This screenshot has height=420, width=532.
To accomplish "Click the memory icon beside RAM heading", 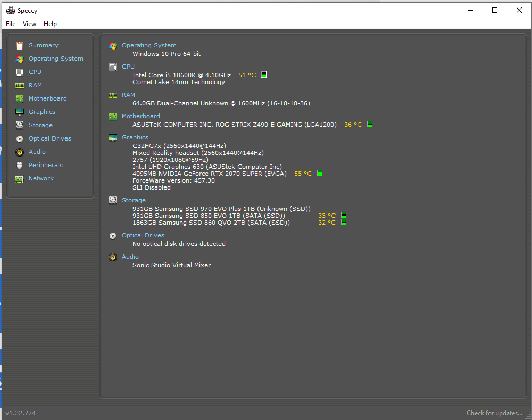I will pos(113,95).
